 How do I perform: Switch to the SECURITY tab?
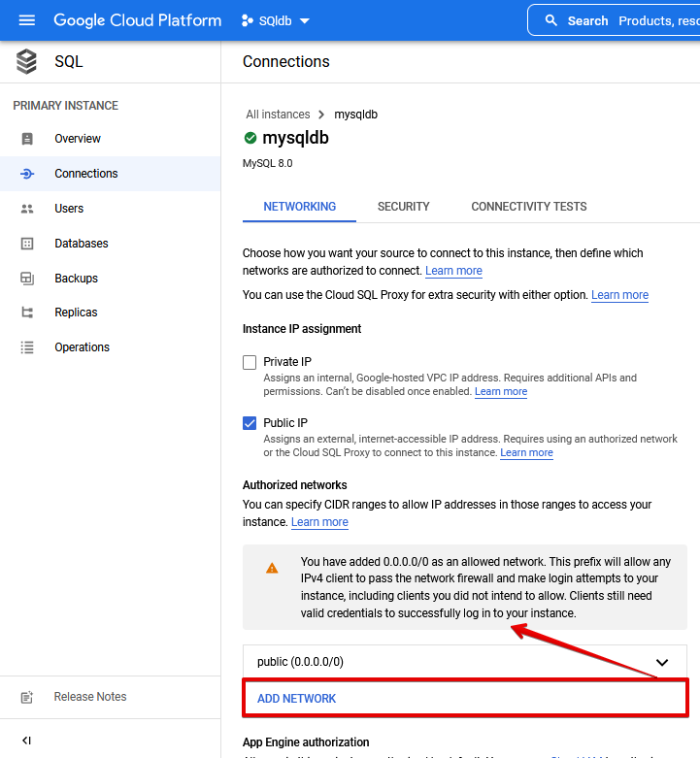coord(403,207)
